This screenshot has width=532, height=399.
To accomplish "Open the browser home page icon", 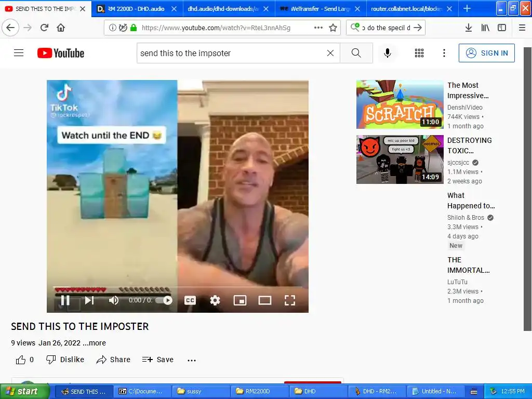I will point(61,28).
